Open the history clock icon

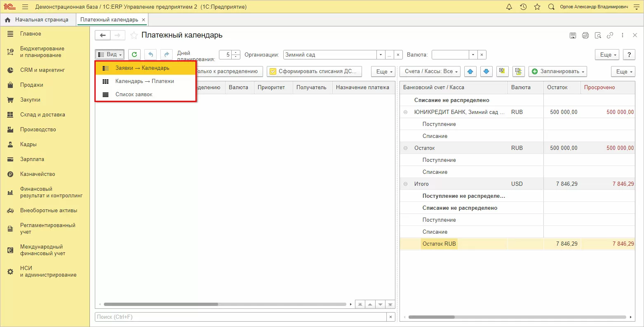[x=523, y=7]
